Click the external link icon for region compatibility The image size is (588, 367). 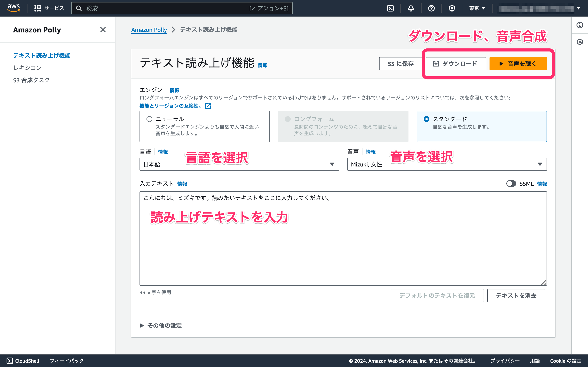208,106
